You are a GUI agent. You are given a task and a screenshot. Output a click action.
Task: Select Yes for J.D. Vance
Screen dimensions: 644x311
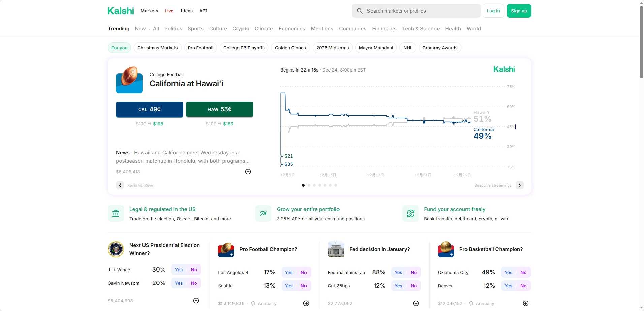tap(179, 270)
